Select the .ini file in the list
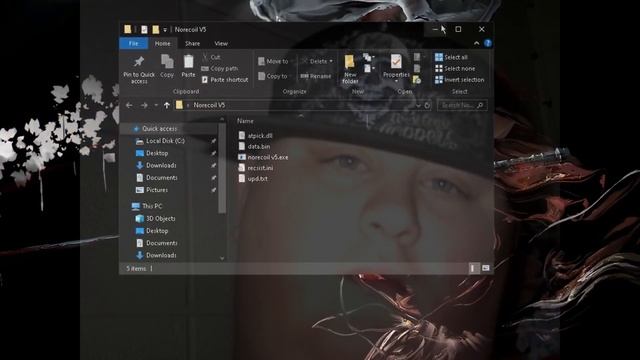Image resolution: width=640 pixels, height=360 pixels. click(x=256, y=168)
